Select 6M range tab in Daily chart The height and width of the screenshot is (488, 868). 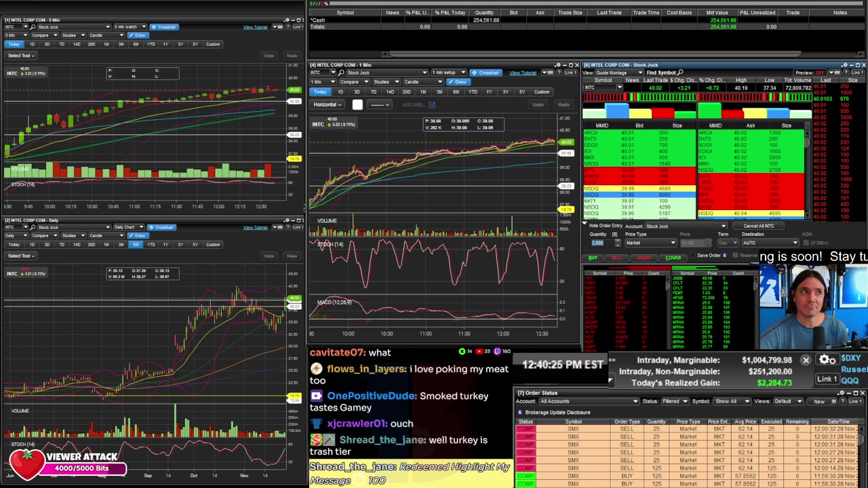(136, 244)
